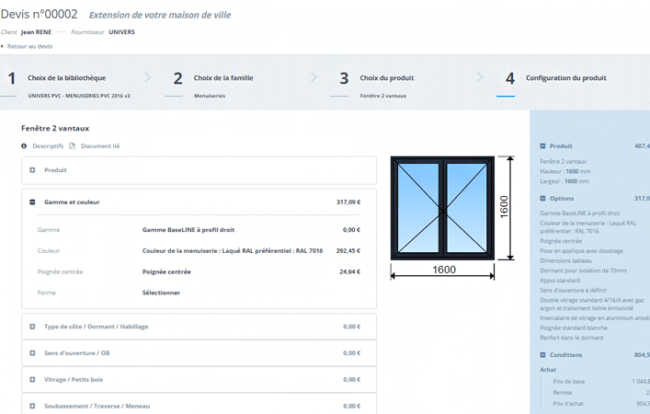Expand the Vitrage / Petits bois section
650x414 pixels.
[33, 380]
